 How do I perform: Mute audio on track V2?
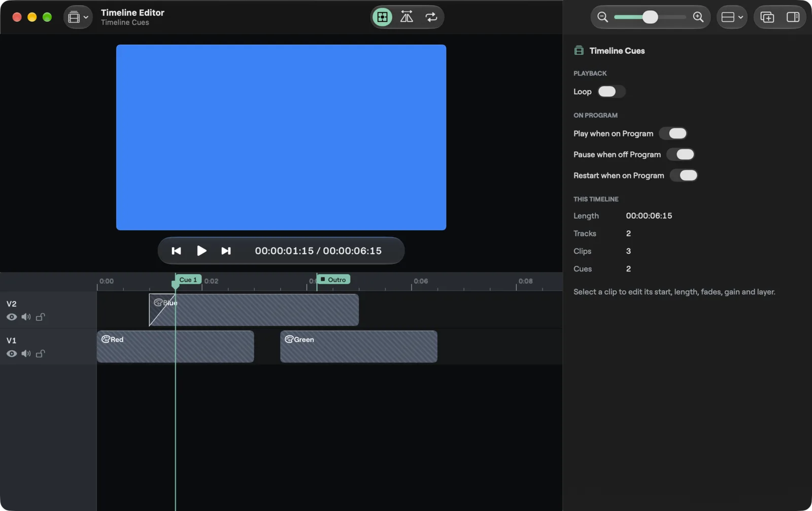[26, 317]
